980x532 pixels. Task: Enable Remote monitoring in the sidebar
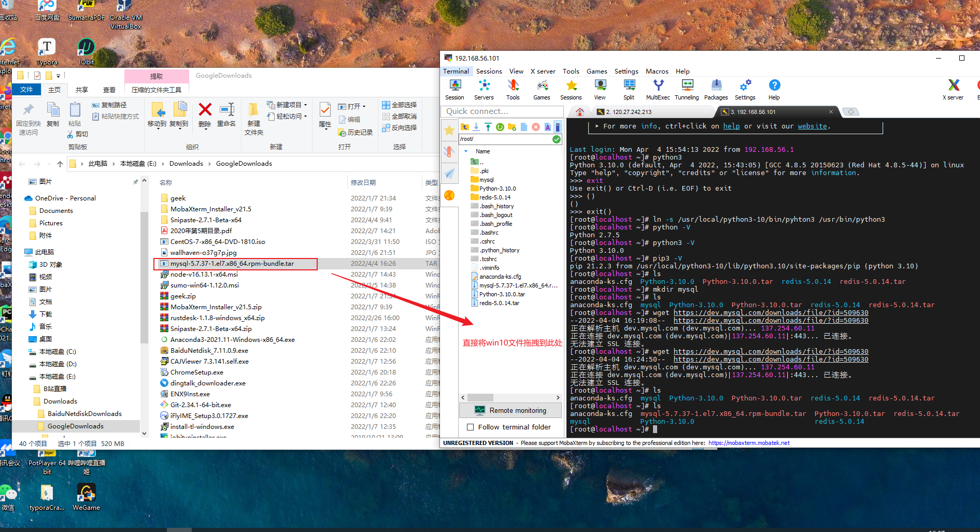pyautogui.click(x=510, y=410)
